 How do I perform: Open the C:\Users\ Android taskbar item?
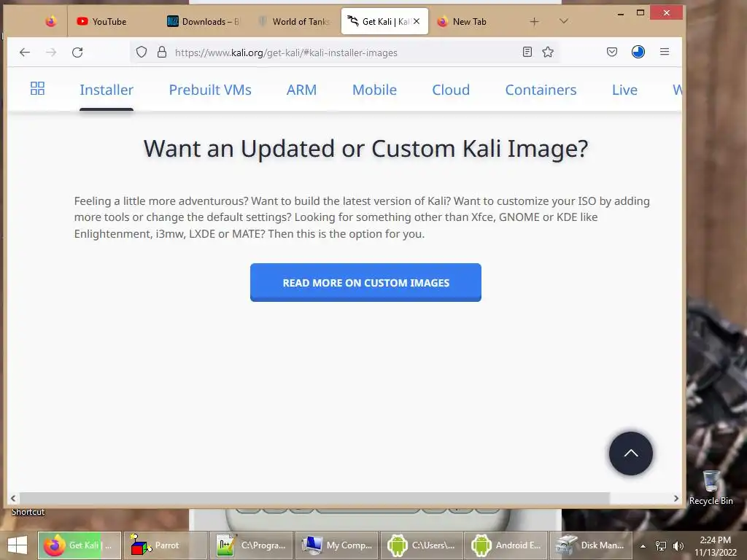coord(422,545)
